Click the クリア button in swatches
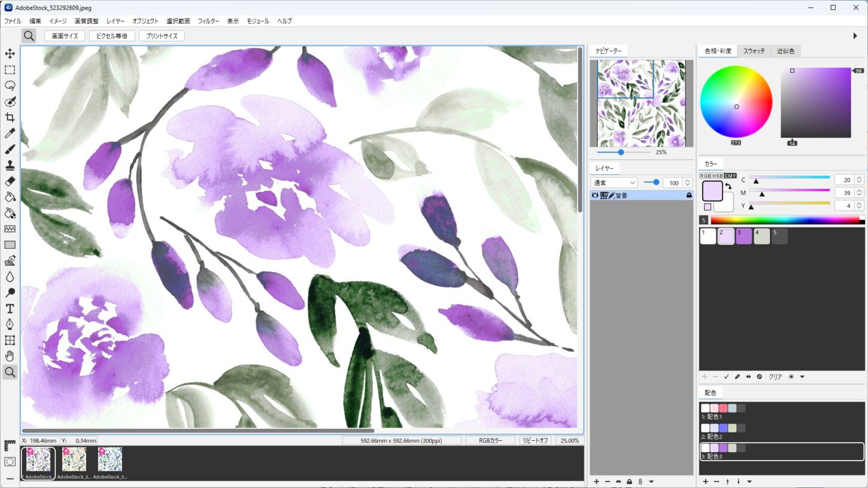 click(x=775, y=377)
